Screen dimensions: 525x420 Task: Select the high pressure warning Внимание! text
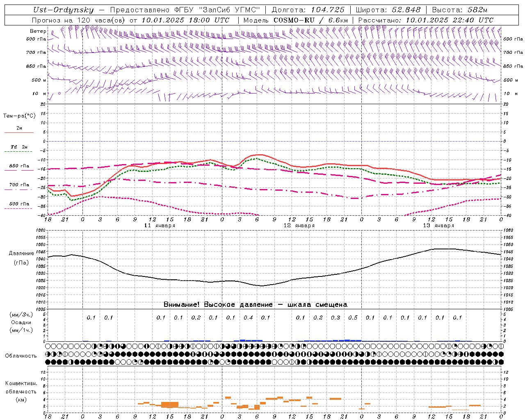click(256, 305)
